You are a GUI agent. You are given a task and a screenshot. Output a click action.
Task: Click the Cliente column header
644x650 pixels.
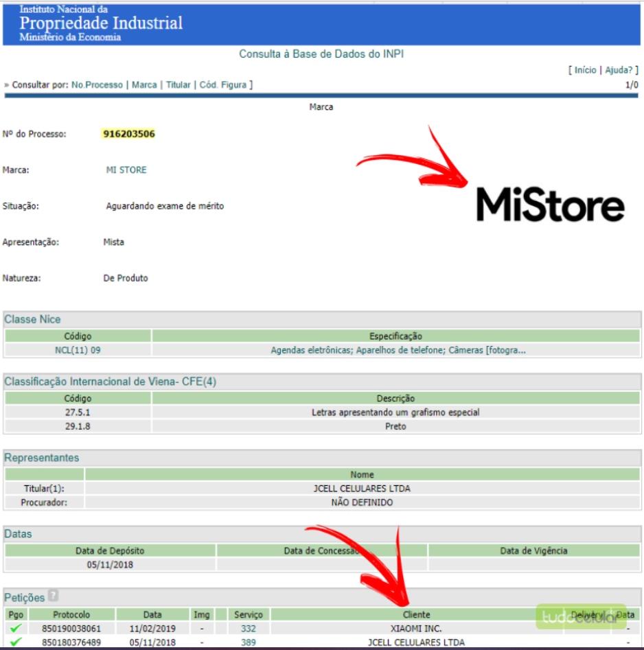(x=416, y=614)
